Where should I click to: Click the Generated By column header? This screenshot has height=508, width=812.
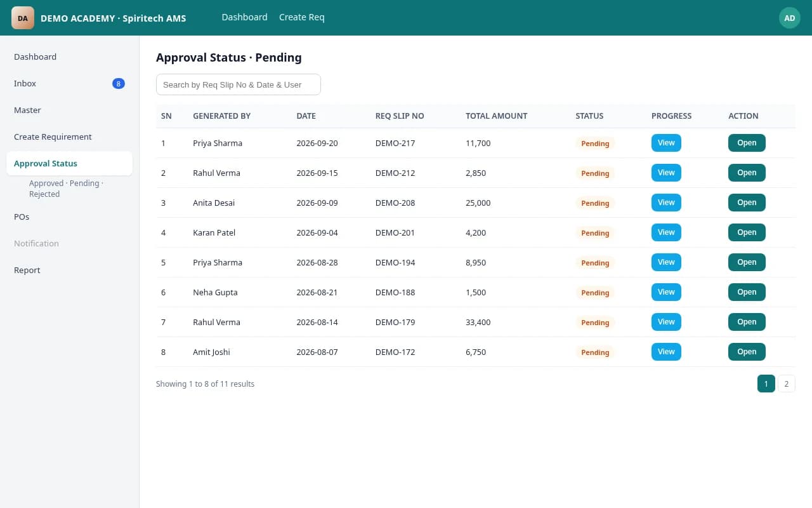tap(222, 116)
